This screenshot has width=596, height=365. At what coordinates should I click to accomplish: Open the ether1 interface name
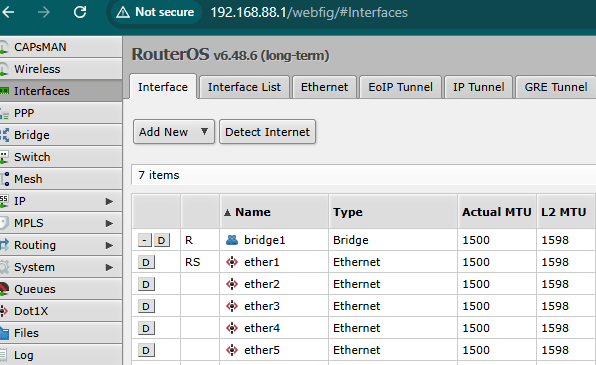coord(262,262)
